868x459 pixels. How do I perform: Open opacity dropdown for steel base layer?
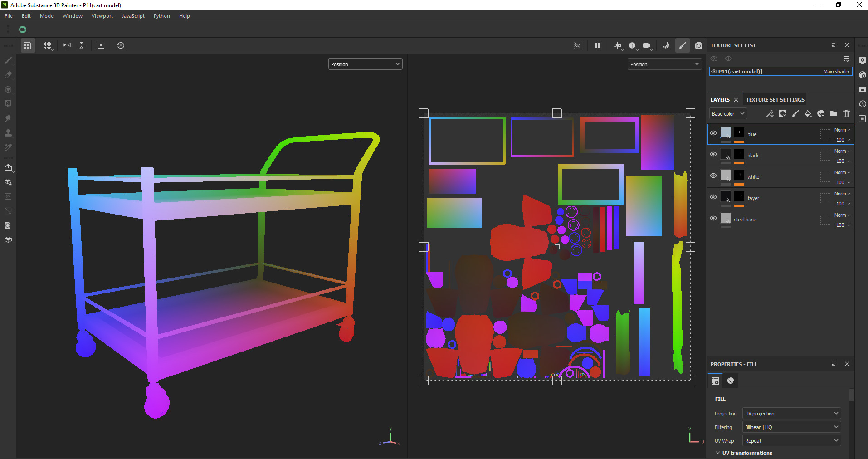pyautogui.click(x=844, y=225)
